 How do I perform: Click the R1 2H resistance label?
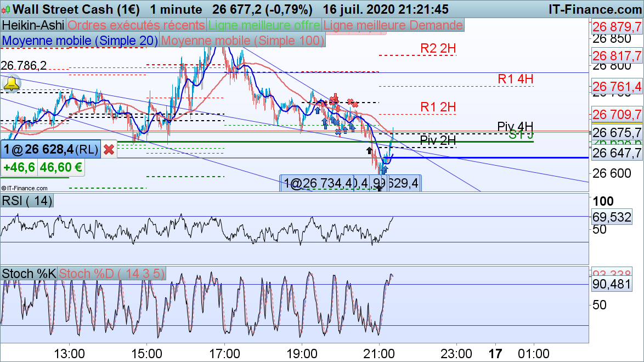(438, 108)
